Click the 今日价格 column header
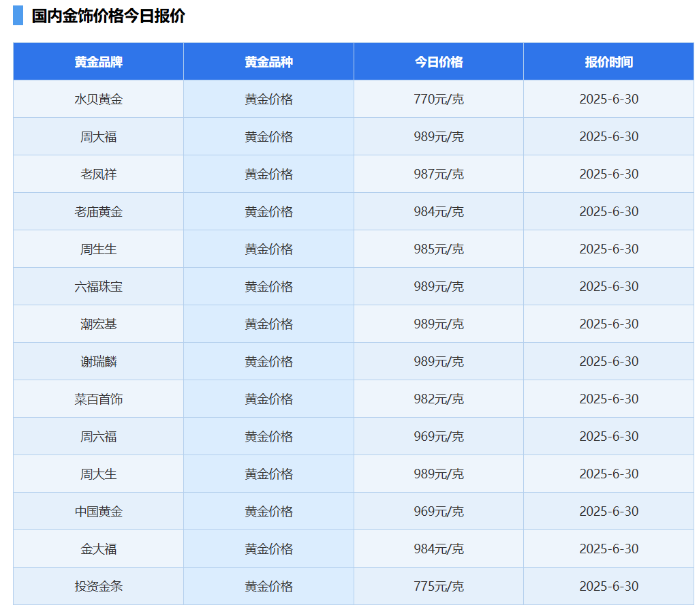This screenshot has width=699, height=616. (x=438, y=61)
